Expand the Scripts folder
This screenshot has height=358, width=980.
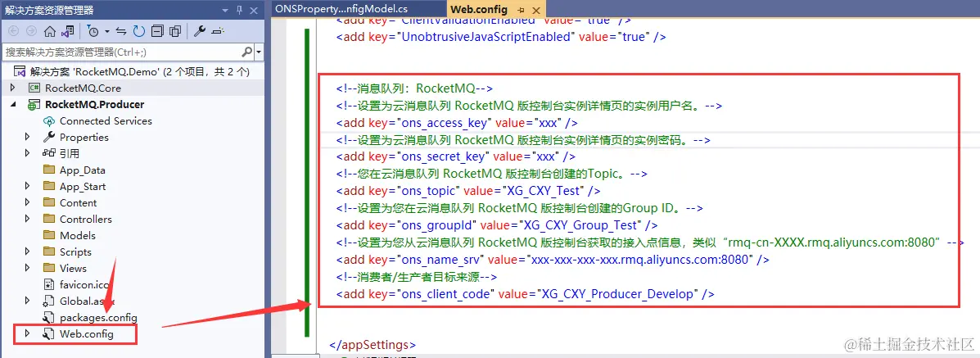point(27,252)
